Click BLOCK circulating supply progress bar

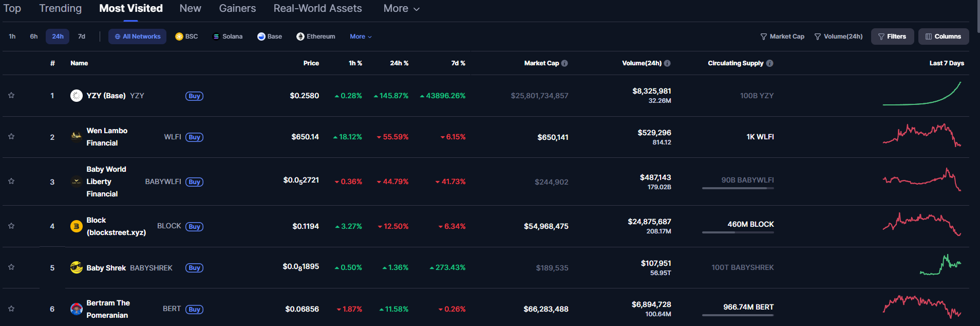coord(738,232)
